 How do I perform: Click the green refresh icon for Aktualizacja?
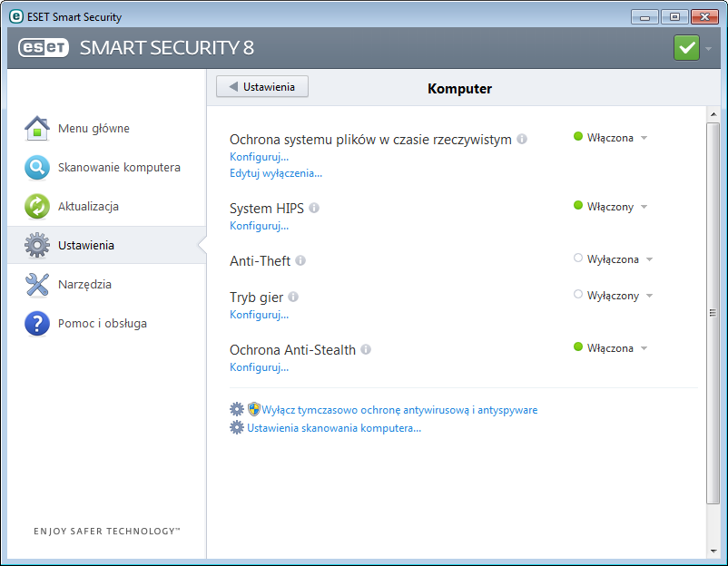[37, 206]
